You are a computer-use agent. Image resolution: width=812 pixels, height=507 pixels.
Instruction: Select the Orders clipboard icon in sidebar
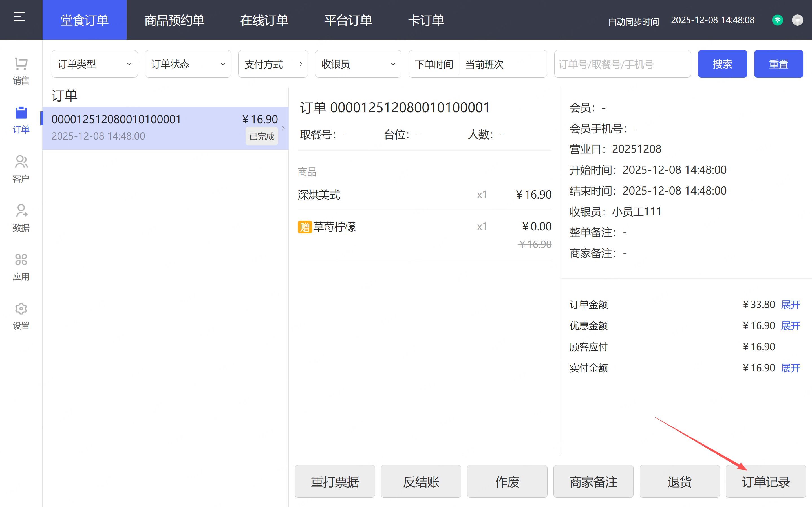coord(21,113)
